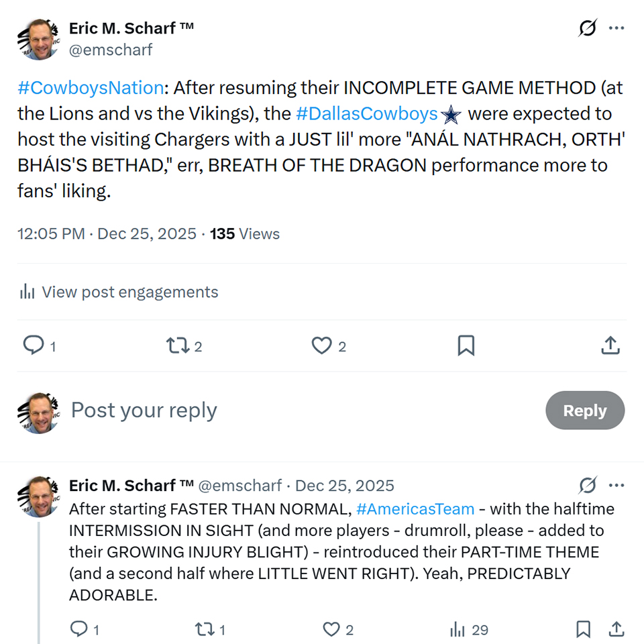Like the thread reply post

331,629
